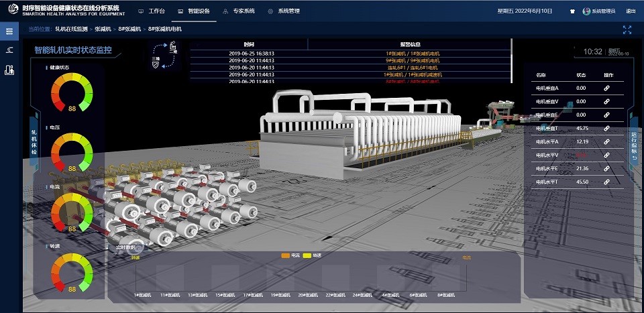This screenshot has width=644, height=313.
Task: Click the rolling mill sidebar icon
Action: click(x=9, y=50)
